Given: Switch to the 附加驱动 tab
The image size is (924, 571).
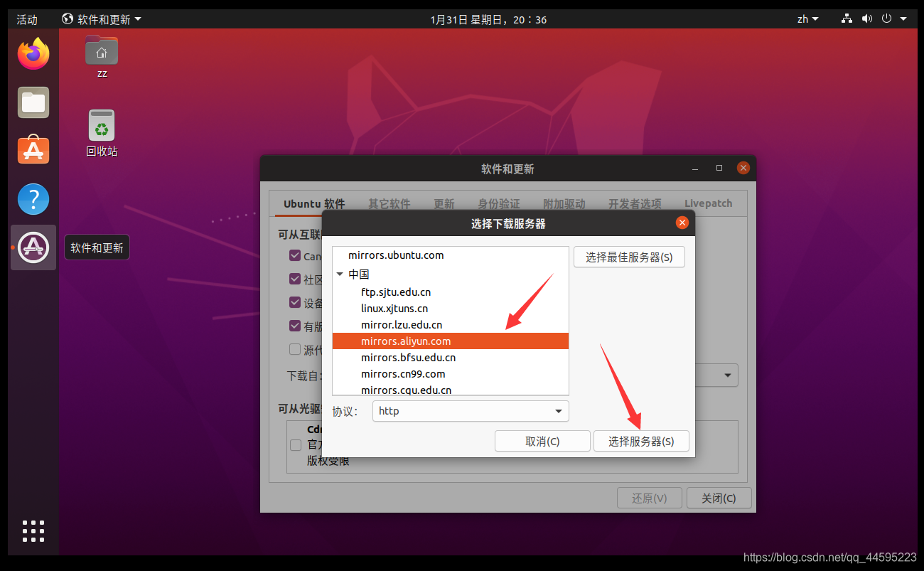Looking at the screenshot, I should 564,203.
